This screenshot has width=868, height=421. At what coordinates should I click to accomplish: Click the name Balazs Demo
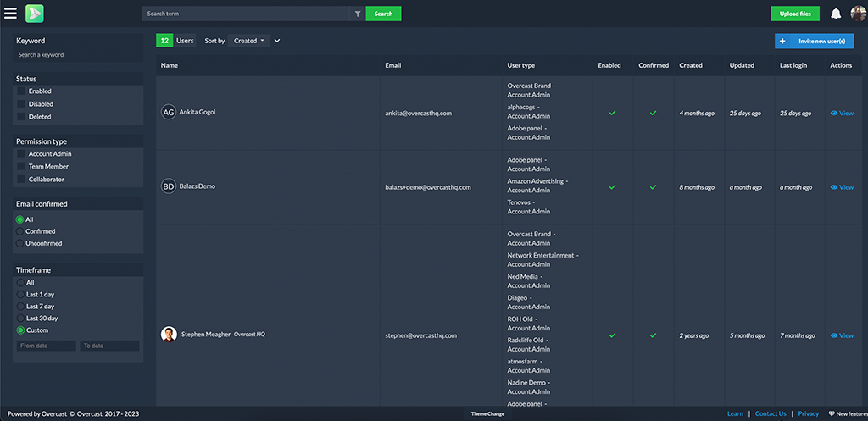pos(197,186)
